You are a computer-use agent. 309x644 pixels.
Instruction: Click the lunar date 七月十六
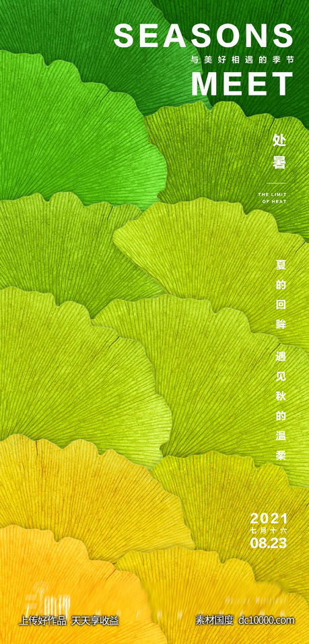coord(269,530)
